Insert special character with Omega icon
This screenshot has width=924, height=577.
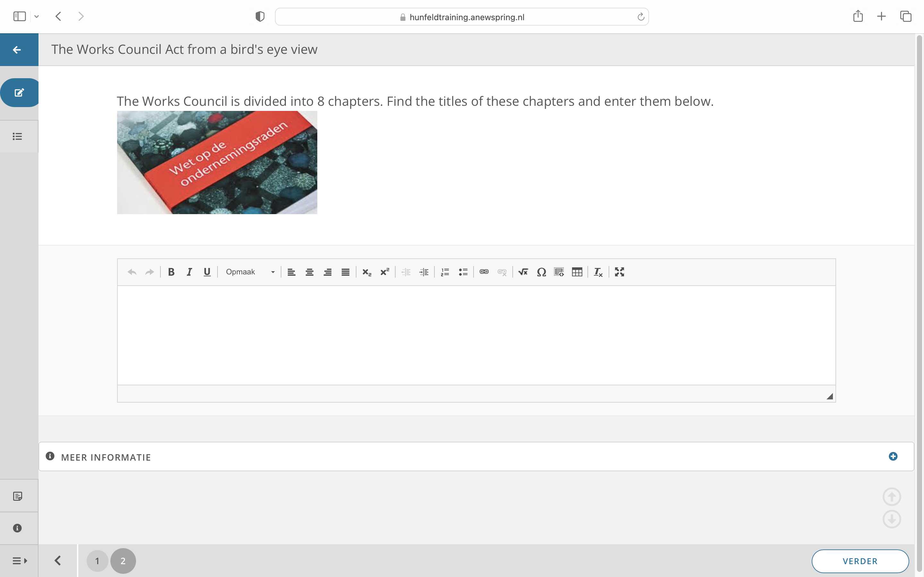541,272
